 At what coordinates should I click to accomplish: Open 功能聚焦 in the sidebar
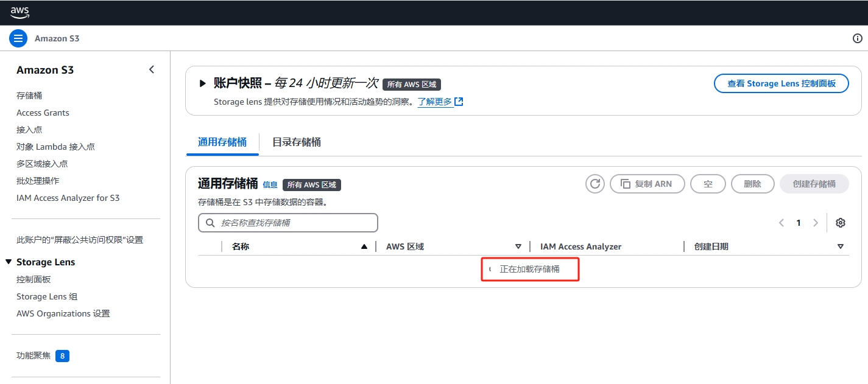click(x=34, y=355)
